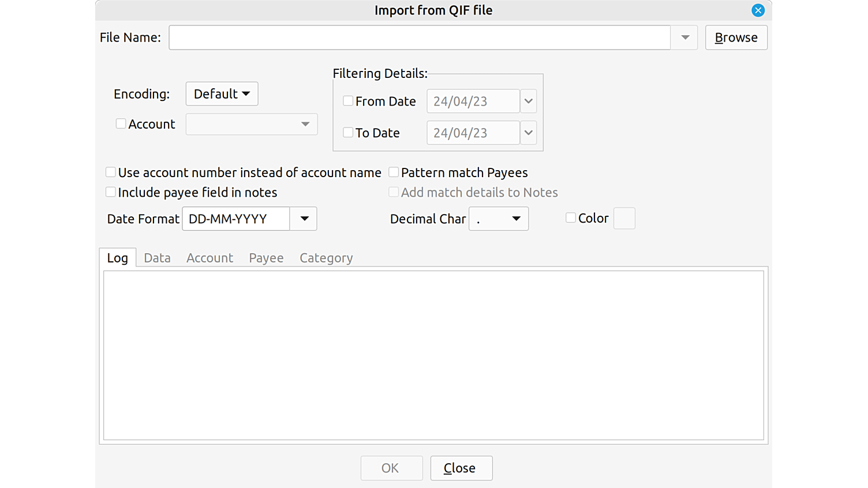The height and width of the screenshot is (488, 868).
Task: Open the Encoding Default dropdown
Action: click(222, 94)
